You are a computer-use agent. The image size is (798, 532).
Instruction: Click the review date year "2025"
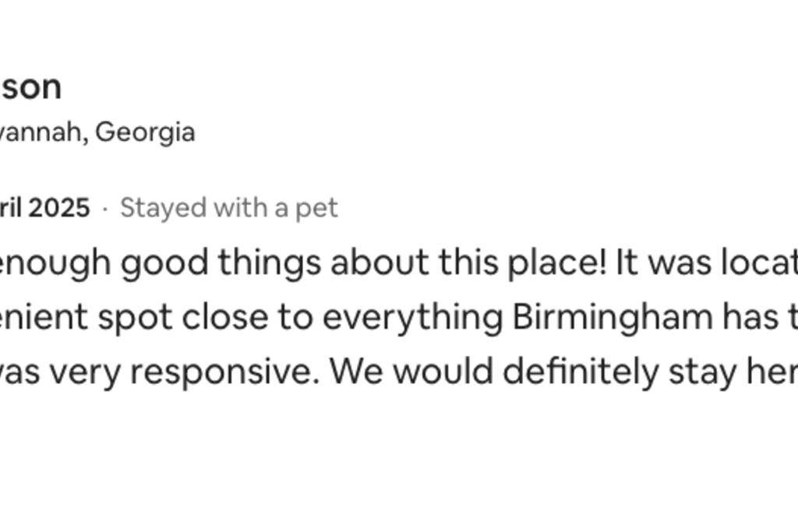point(59,208)
